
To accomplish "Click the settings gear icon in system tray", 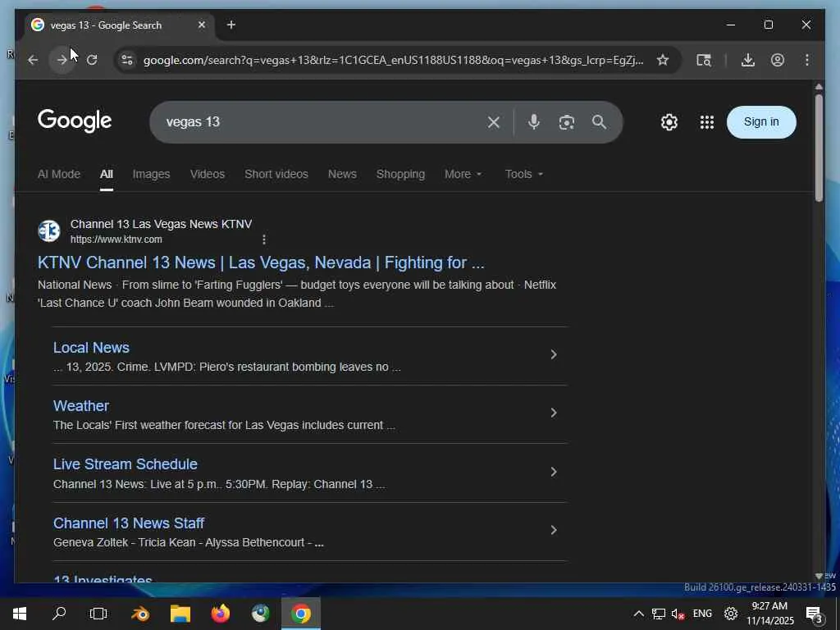I will click(x=731, y=614).
